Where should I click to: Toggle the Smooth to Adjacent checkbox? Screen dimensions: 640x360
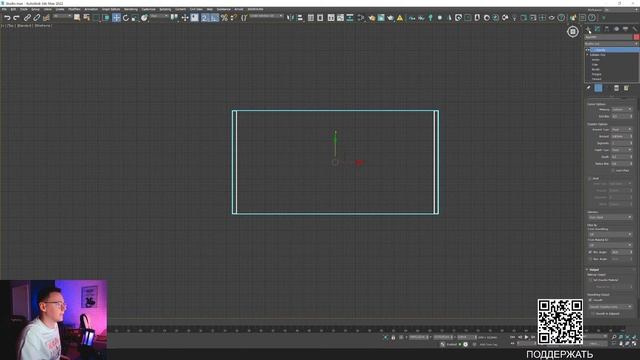pyautogui.click(x=593, y=314)
